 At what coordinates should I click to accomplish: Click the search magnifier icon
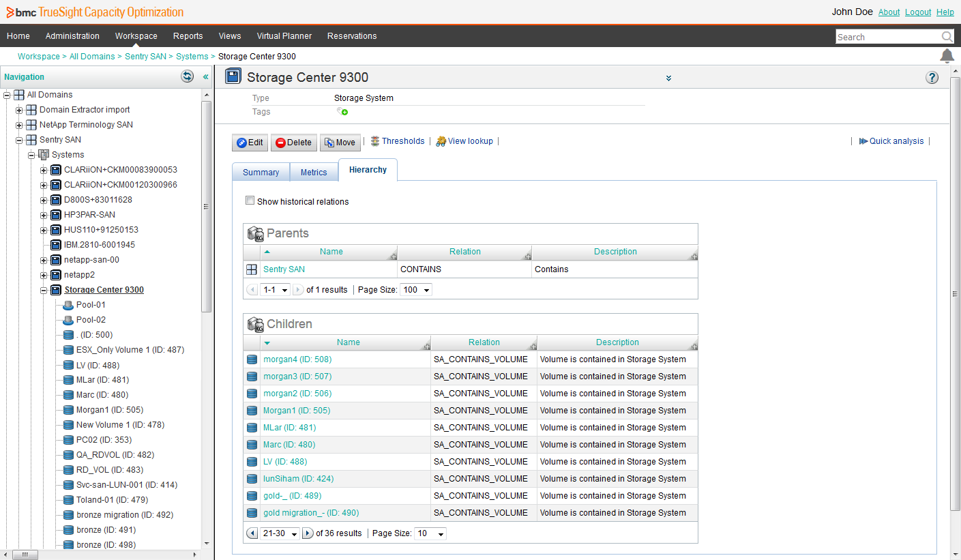(947, 37)
